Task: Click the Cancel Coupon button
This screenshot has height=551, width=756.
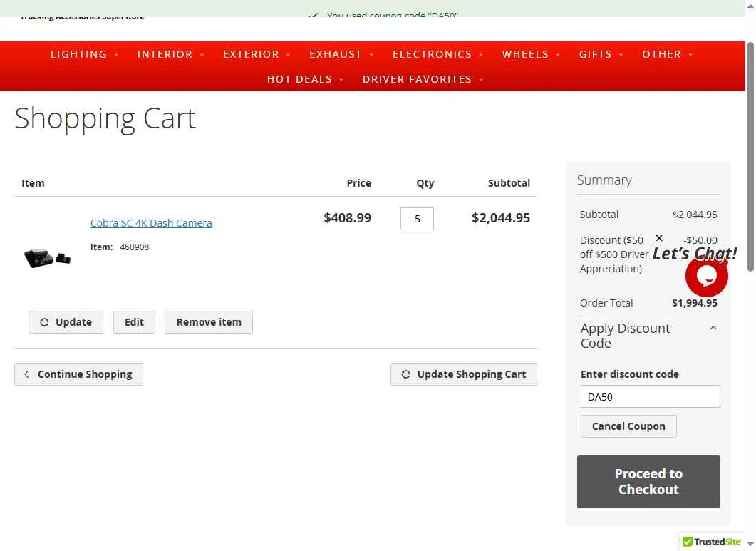Action: (x=628, y=426)
